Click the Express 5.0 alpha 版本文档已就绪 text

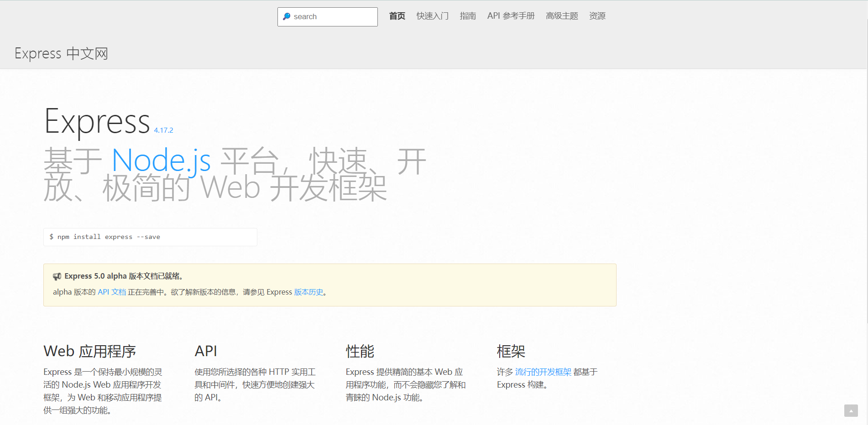124,276
